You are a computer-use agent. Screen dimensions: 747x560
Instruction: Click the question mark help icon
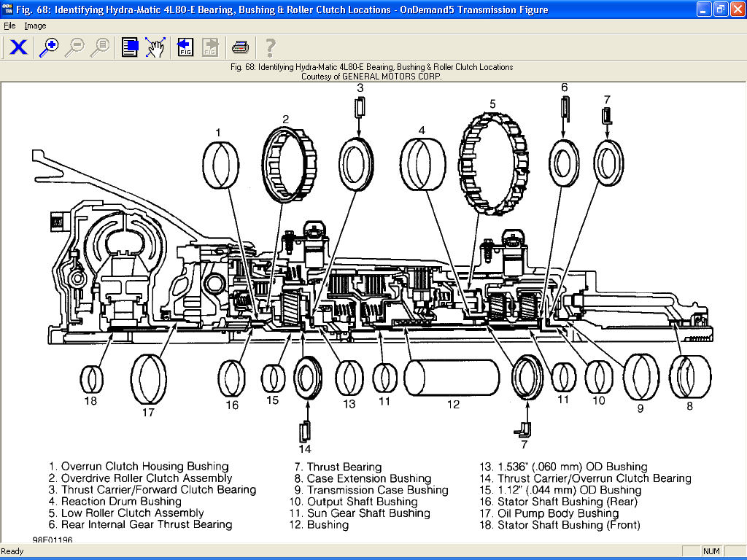click(270, 47)
